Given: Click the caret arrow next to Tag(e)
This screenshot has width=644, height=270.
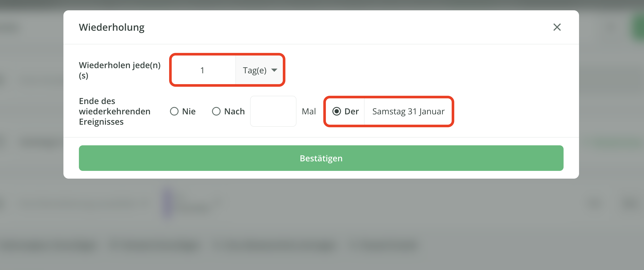Looking at the screenshot, I should pyautogui.click(x=274, y=70).
